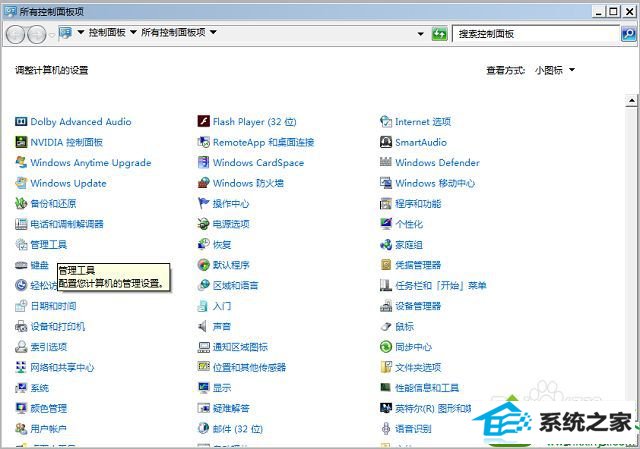Open the 设备管理器 link
The image size is (640, 449).
point(418,306)
